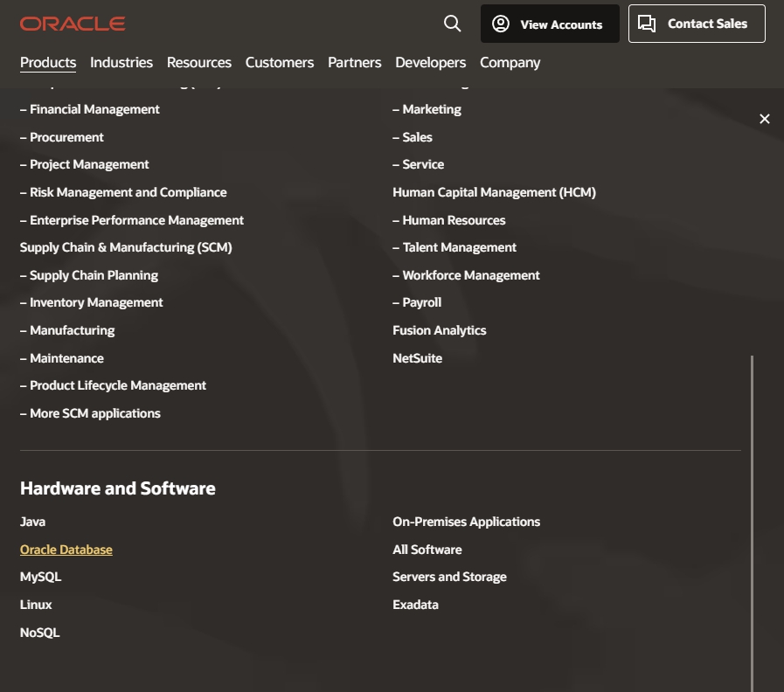The height and width of the screenshot is (692, 784).
Task: Open the All Software link
Action: coord(427,550)
